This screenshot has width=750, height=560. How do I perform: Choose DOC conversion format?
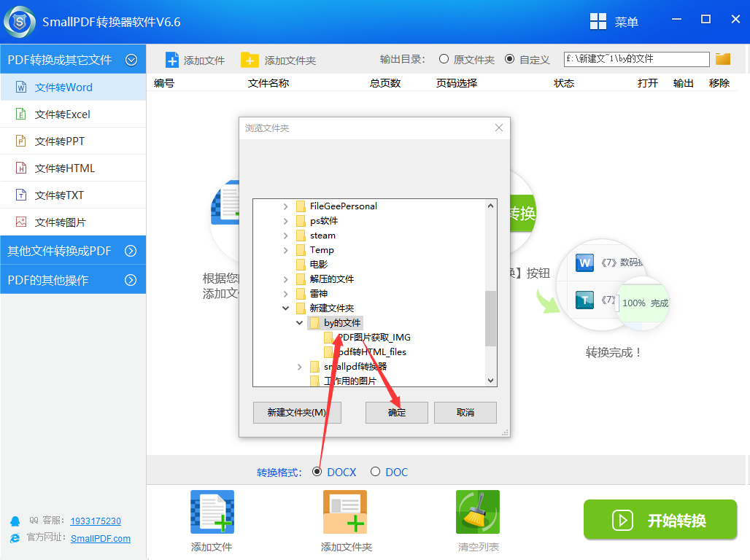click(x=376, y=472)
